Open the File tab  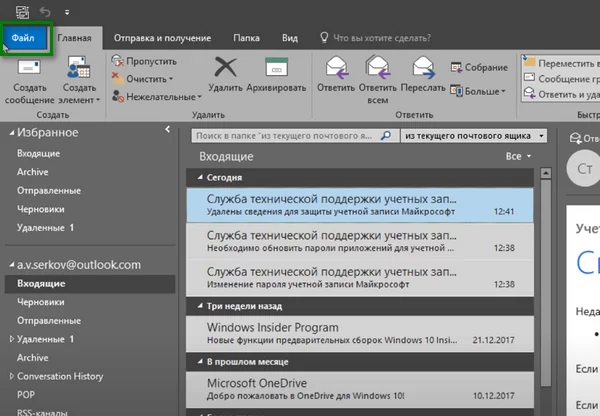point(24,38)
